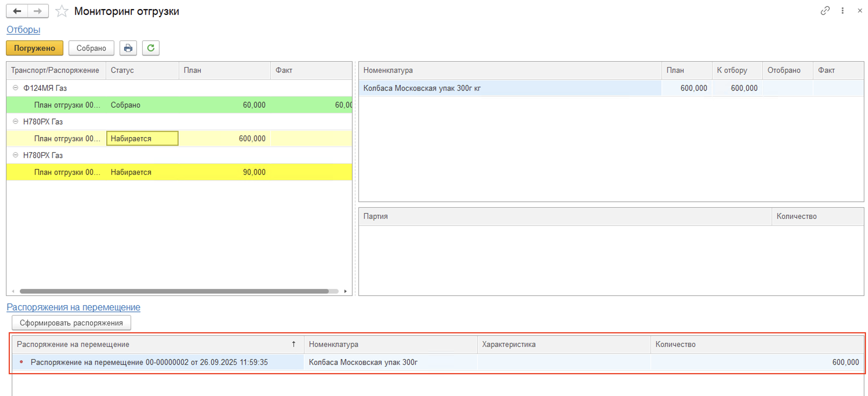The height and width of the screenshot is (396, 868).
Task: Open the three-dot more menu
Action: tap(842, 11)
